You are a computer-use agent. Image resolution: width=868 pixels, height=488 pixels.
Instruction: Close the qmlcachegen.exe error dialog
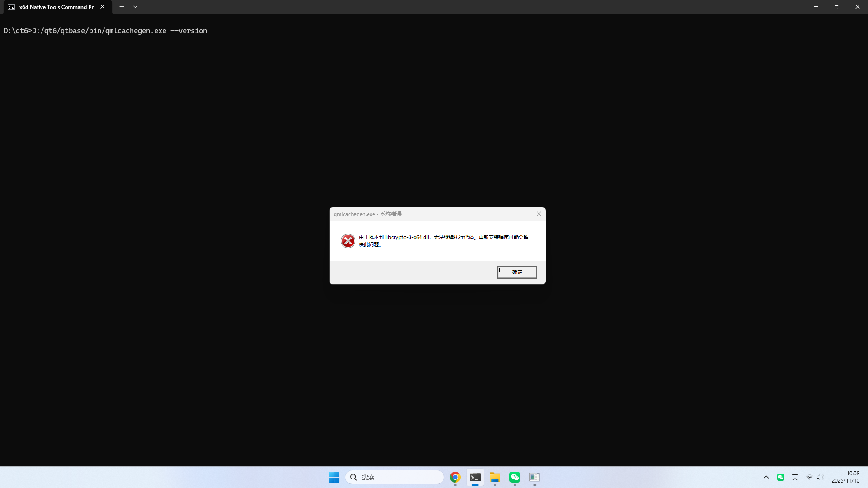coord(538,214)
